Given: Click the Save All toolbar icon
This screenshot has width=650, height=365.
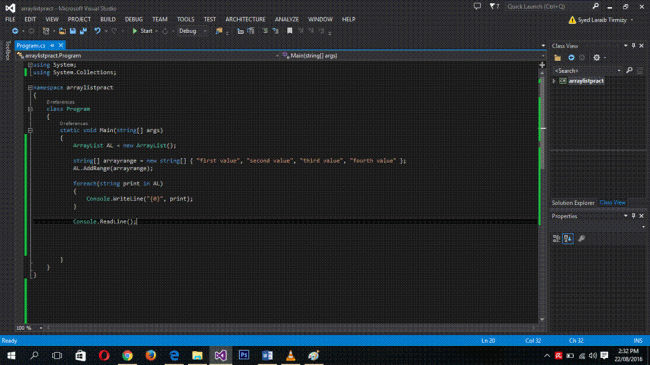Looking at the screenshot, I should [x=83, y=31].
